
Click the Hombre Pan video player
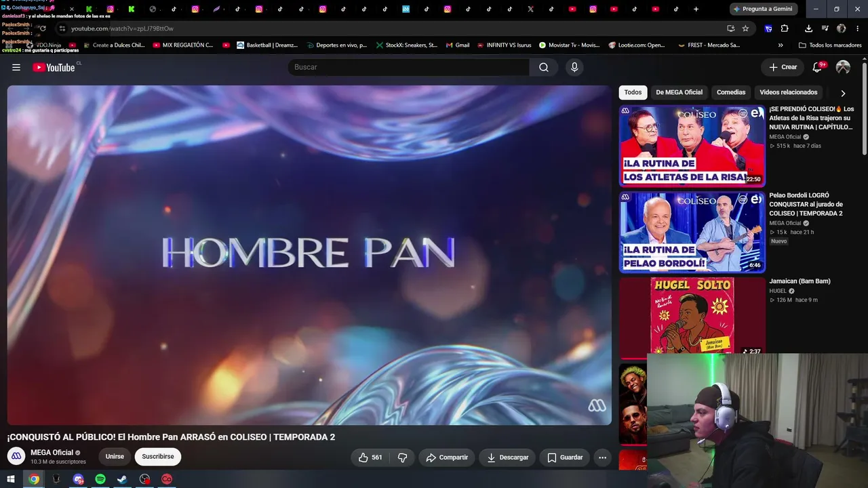(309, 255)
